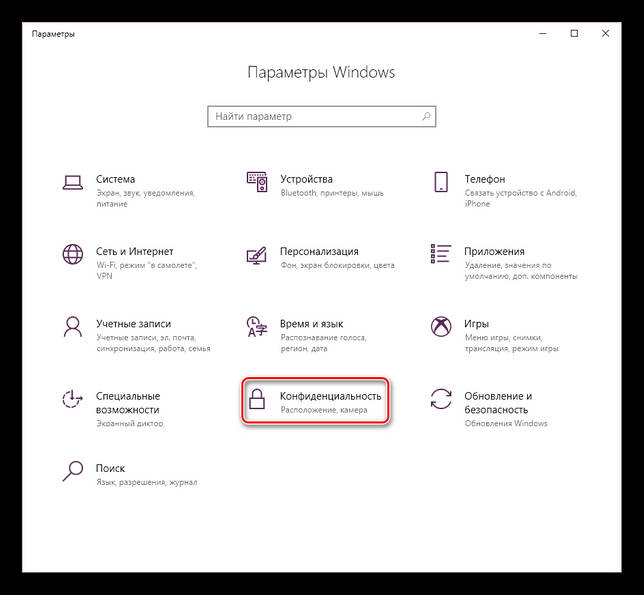Close the Параметры window

coord(605,34)
